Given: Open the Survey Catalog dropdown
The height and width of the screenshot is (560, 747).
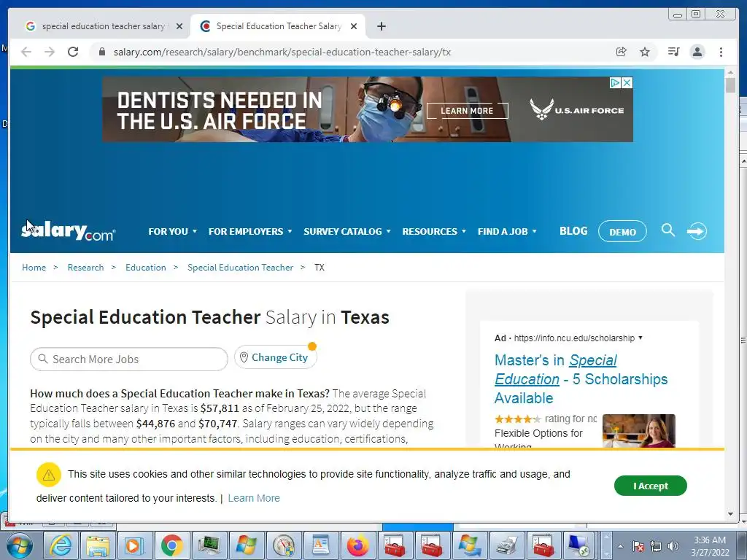Looking at the screenshot, I should tap(347, 231).
